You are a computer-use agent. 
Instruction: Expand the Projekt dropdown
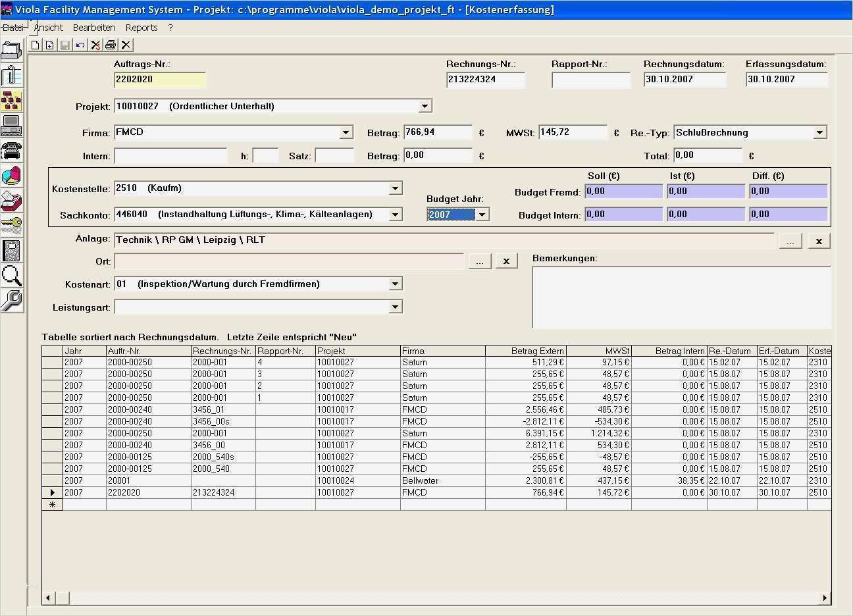tap(425, 106)
